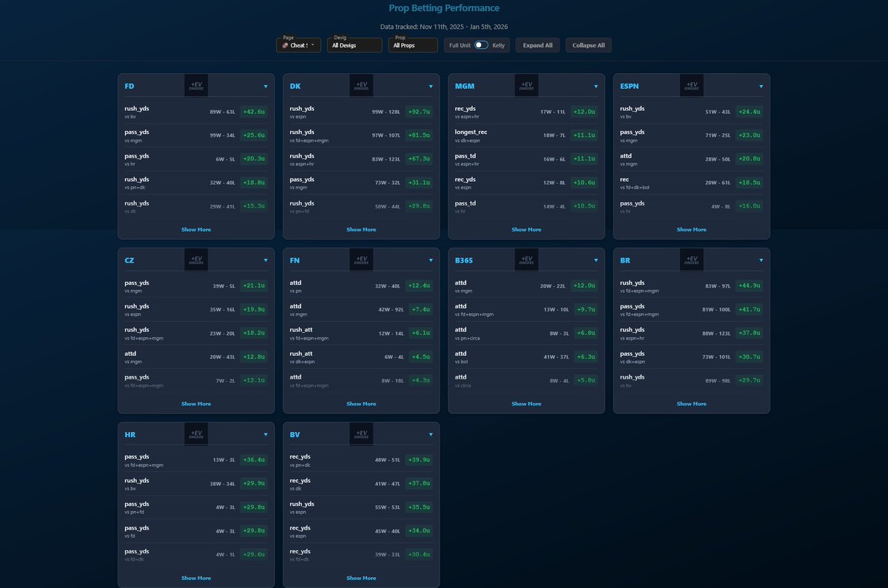Image resolution: width=888 pixels, height=588 pixels.
Task: Collapse the ESPN card with its chevron
Action: tap(761, 86)
